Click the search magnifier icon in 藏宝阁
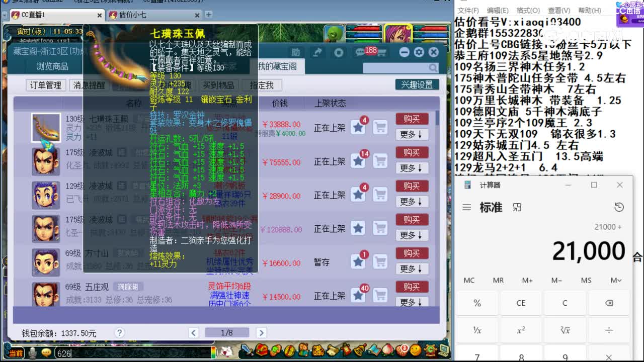 coord(433,67)
